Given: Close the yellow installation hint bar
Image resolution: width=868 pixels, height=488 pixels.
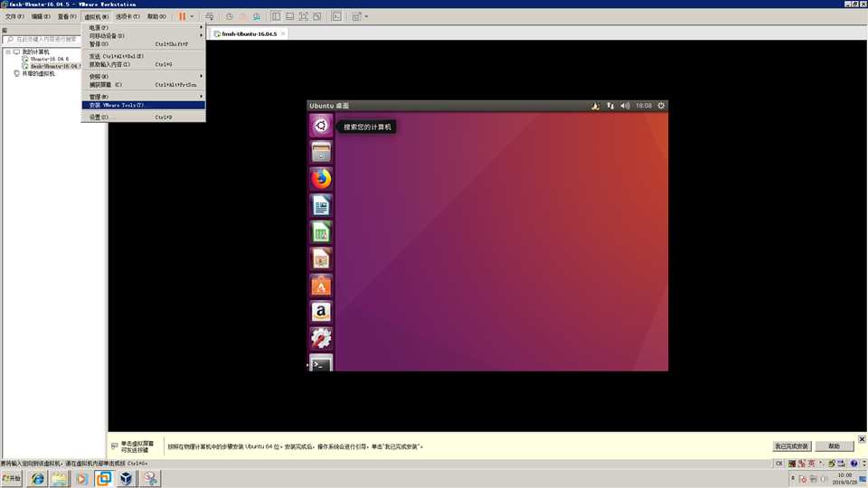Looking at the screenshot, I should click(x=862, y=439).
